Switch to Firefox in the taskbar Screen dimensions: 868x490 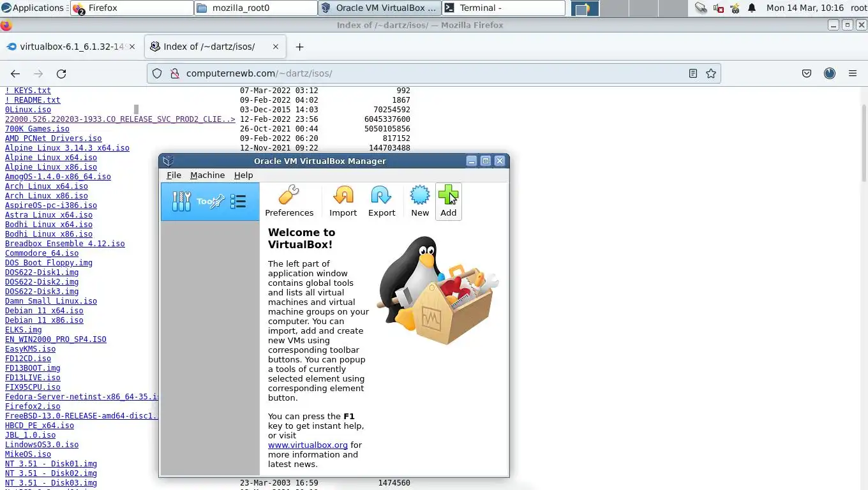[131, 8]
